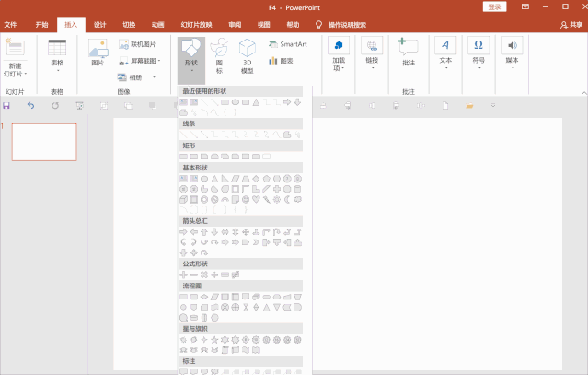Open the SmartArt graphic dialog

click(287, 44)
